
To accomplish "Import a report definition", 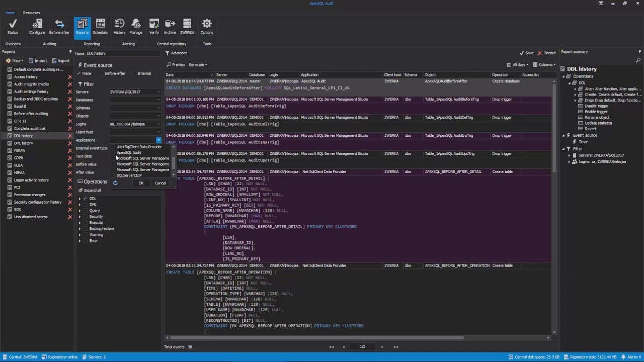I will (x=38, y=61).
